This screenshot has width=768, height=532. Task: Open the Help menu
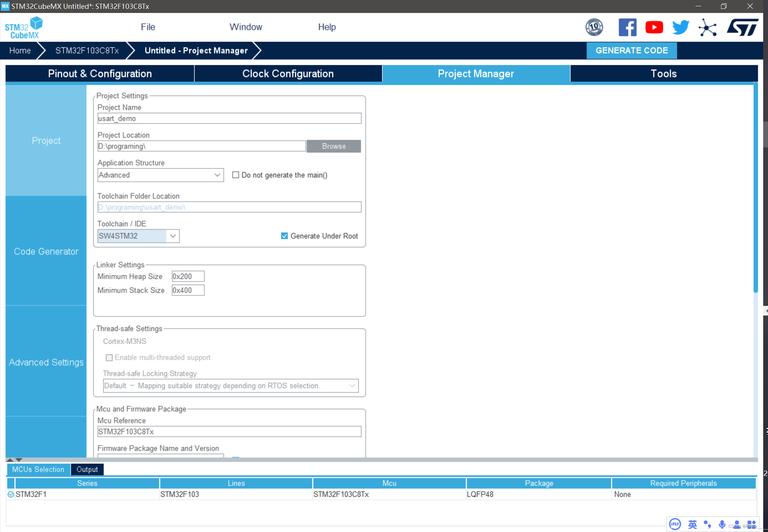tap(327, 27)
